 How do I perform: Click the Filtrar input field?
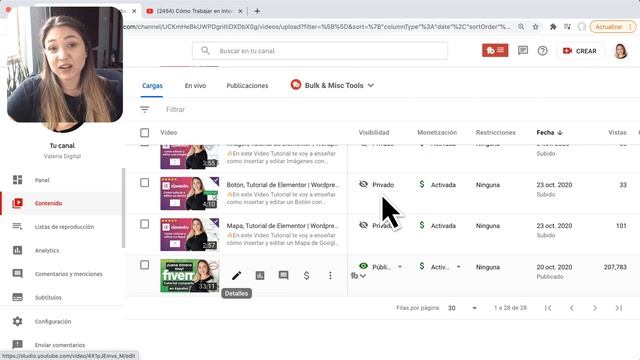[x=176, y=109]
